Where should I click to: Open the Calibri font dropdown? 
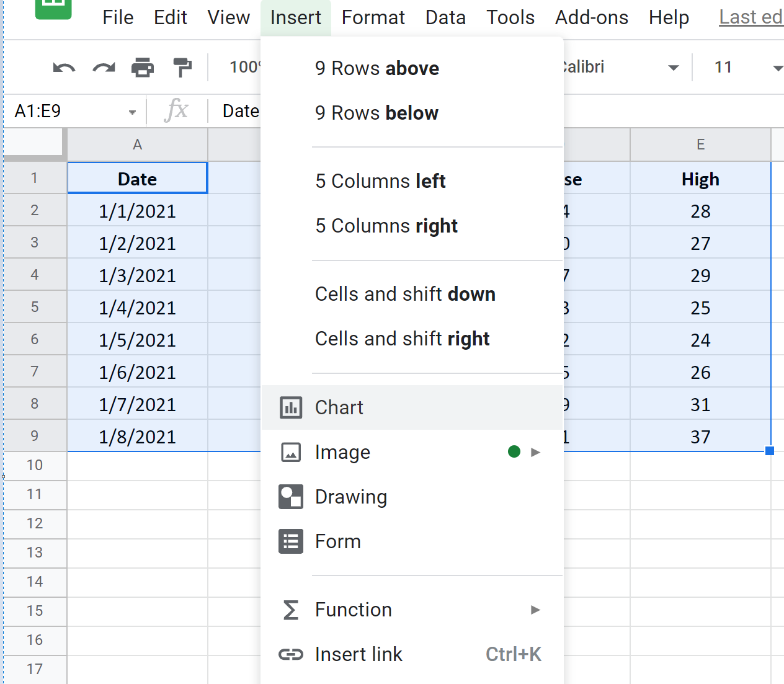(x=672, y=68)
